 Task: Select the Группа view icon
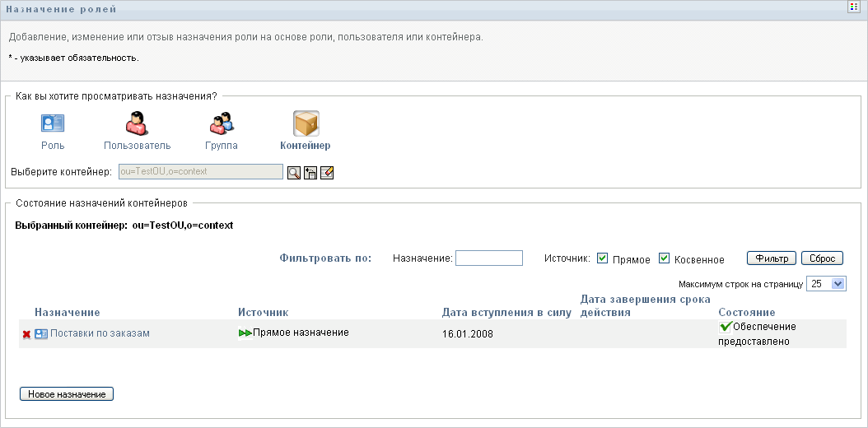[221, 124]
